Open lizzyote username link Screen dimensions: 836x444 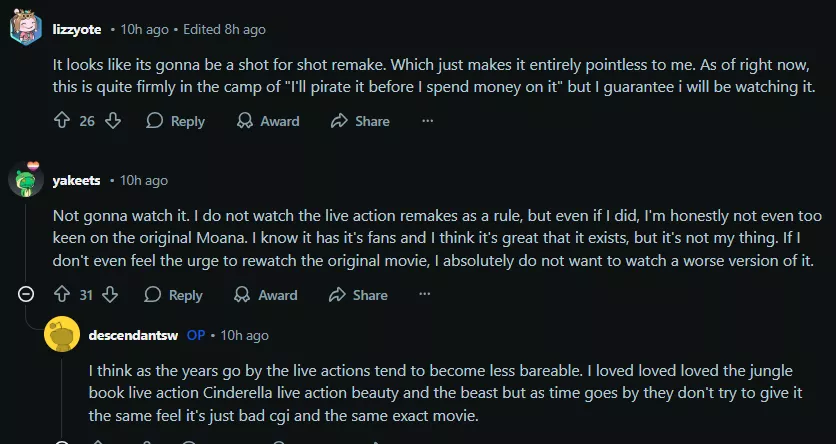[76, 29]
